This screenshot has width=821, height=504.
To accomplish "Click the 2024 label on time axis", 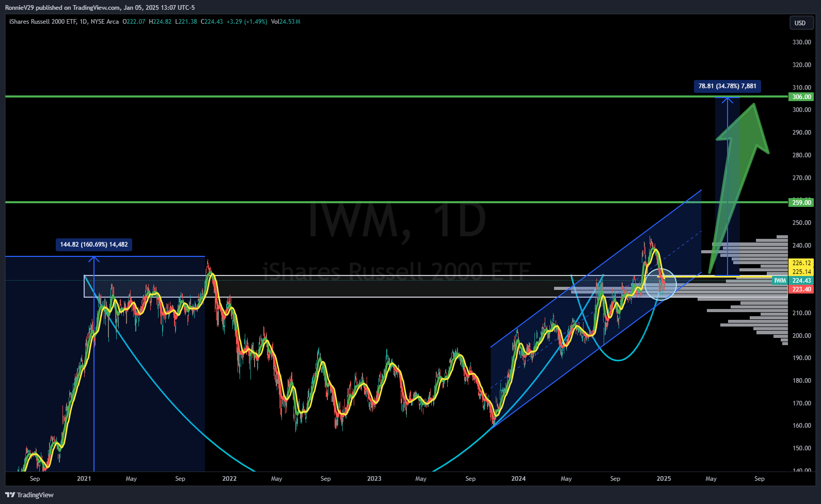I will pos(518,479).
